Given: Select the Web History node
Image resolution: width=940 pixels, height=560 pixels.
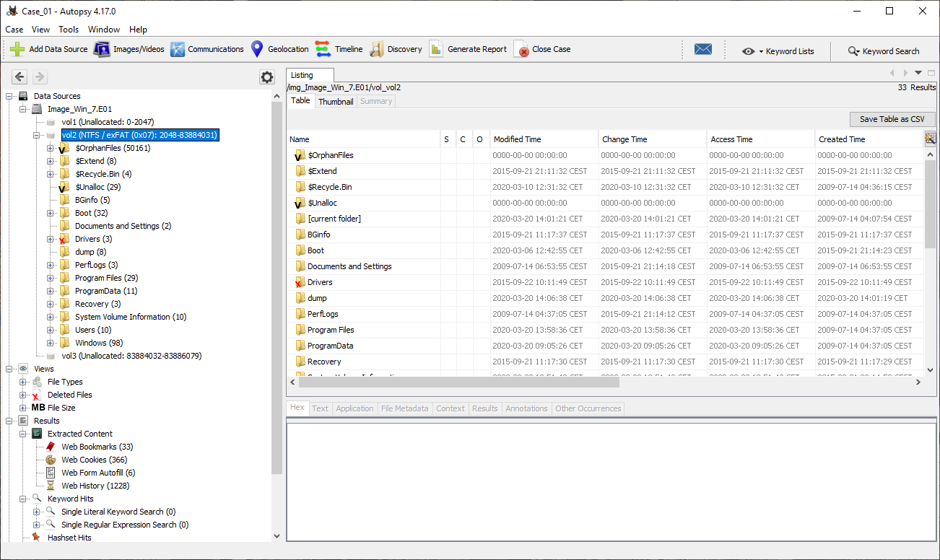Looking at the screenshot, I should [x=95, y=486].
